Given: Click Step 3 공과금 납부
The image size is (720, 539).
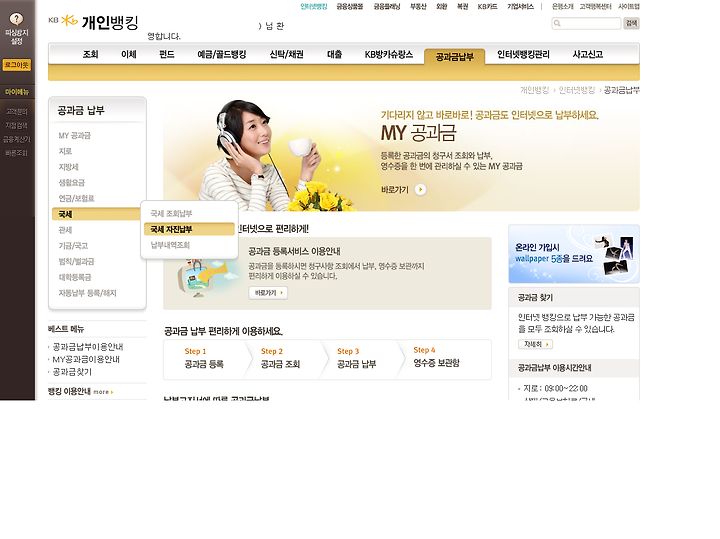Looking at the screenshot, I should tap(356, 359).
